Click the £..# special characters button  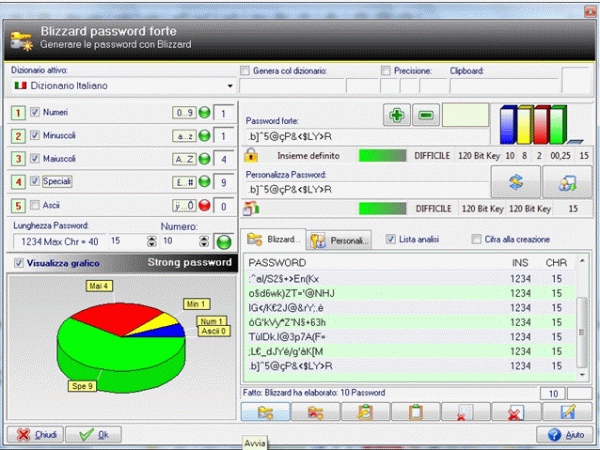[x=184, y=182]
